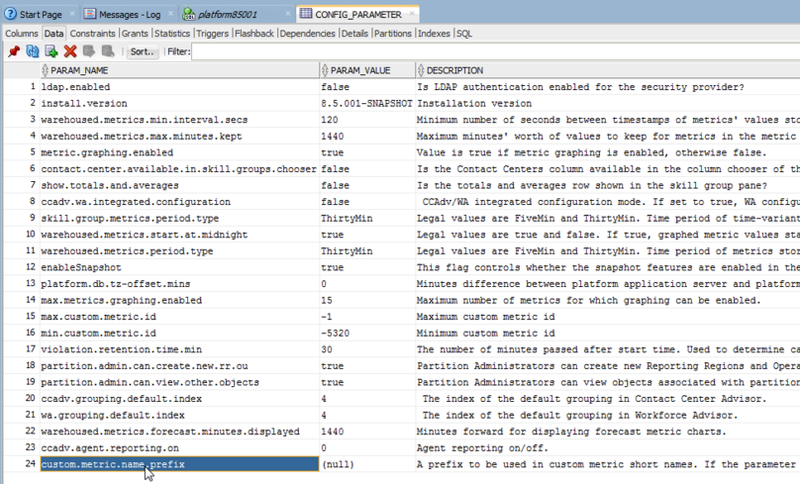Commit changes using the toolbar icon
The image size is (800, 484).
coord(89,51)
